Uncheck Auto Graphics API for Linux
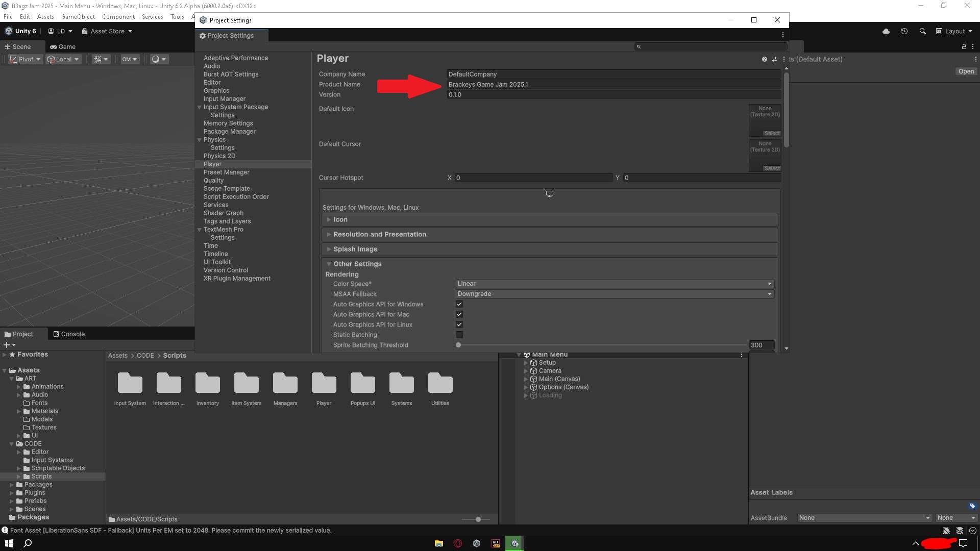 459,324
